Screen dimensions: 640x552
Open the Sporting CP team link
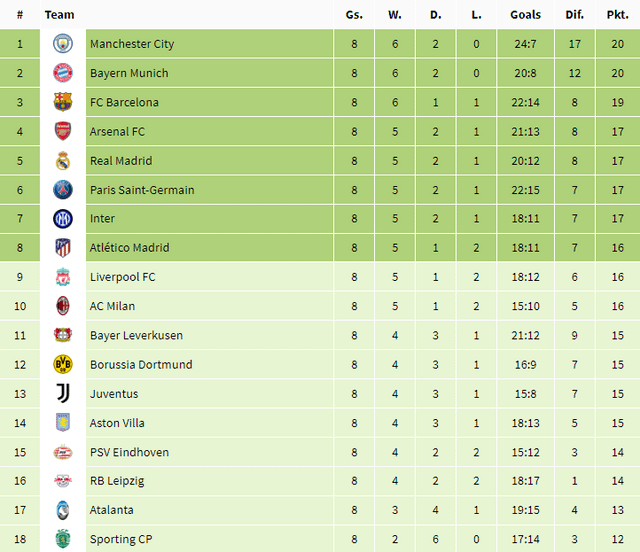point(121,540)
